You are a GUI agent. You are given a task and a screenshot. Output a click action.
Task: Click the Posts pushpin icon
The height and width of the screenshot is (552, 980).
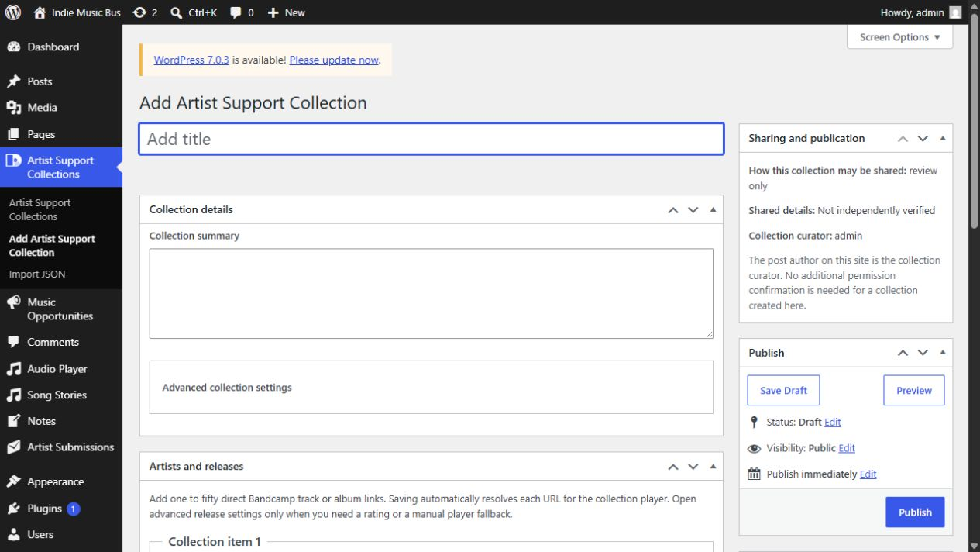[x=13, y=81]
